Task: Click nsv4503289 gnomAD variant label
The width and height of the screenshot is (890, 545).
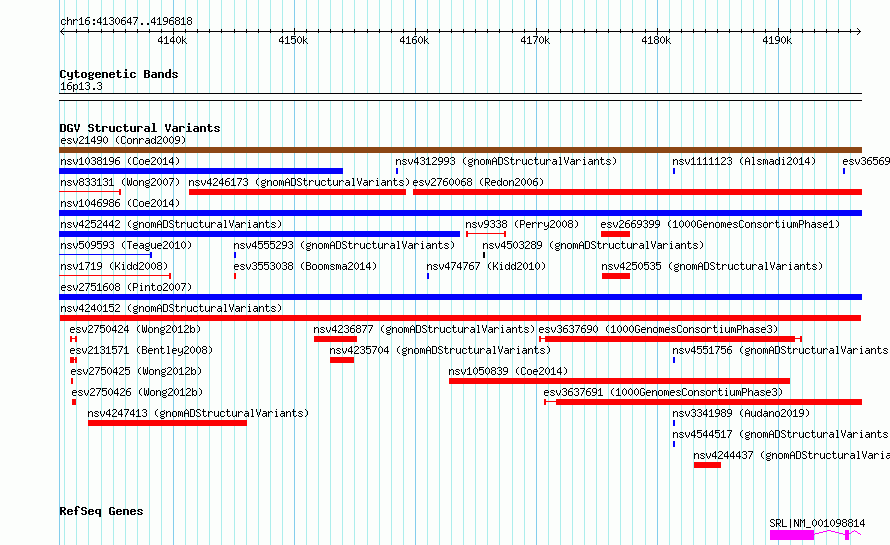Action: (593, 245)
